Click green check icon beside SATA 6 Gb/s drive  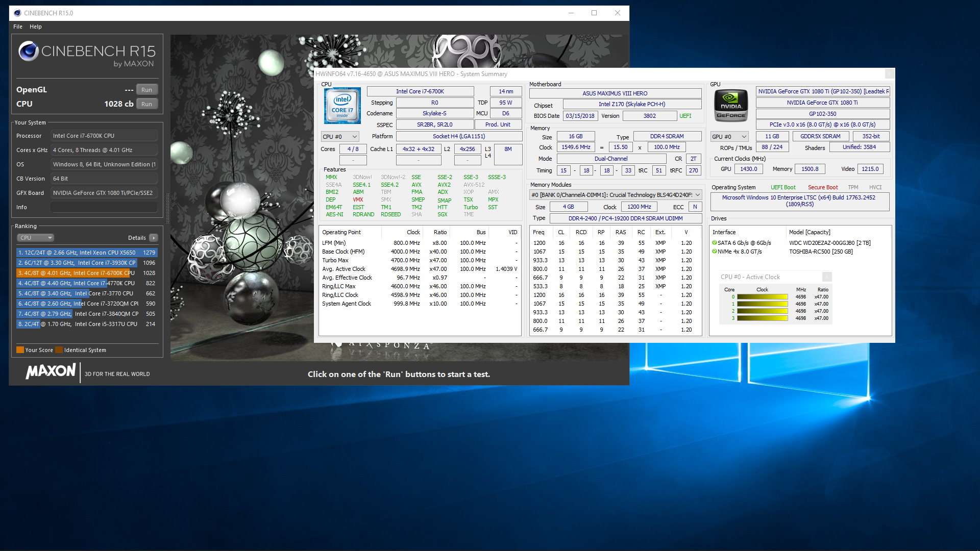[x=715, y=243]
